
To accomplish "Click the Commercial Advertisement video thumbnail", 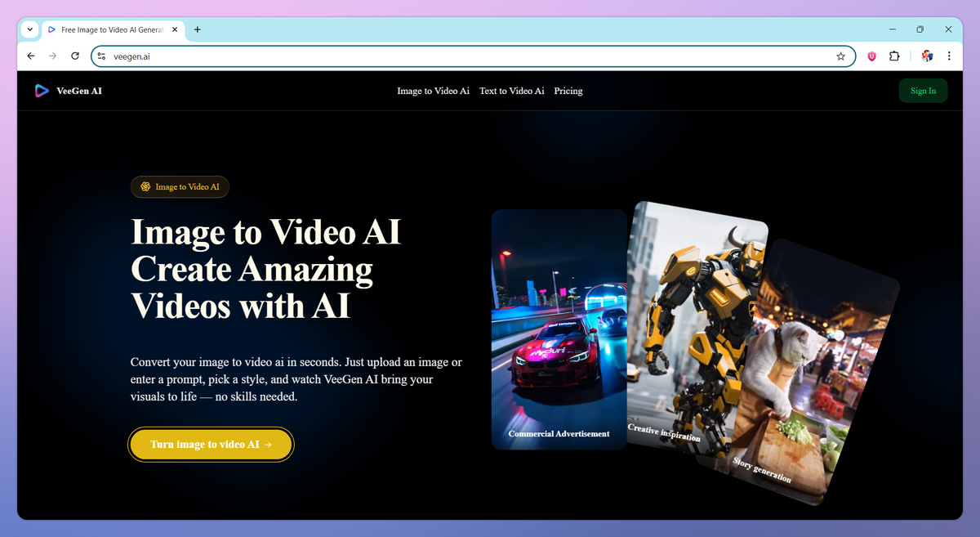I will [x=558, y=329].
